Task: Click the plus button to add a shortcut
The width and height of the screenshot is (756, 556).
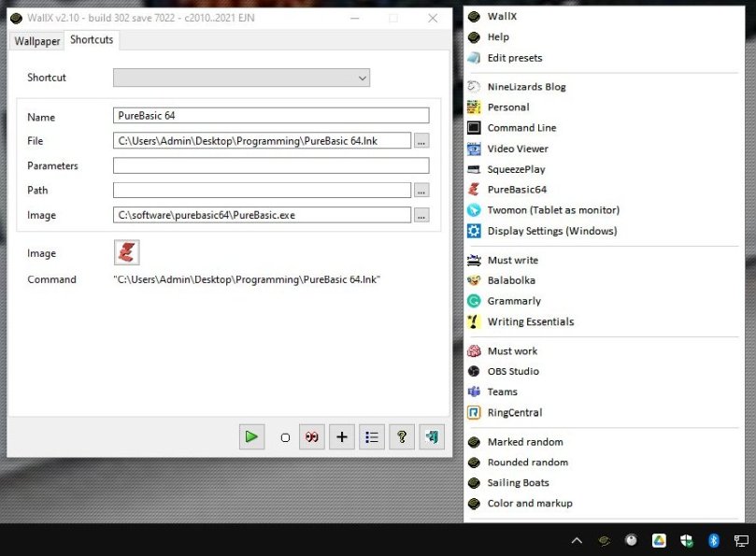Action: [x=342, y=437]
